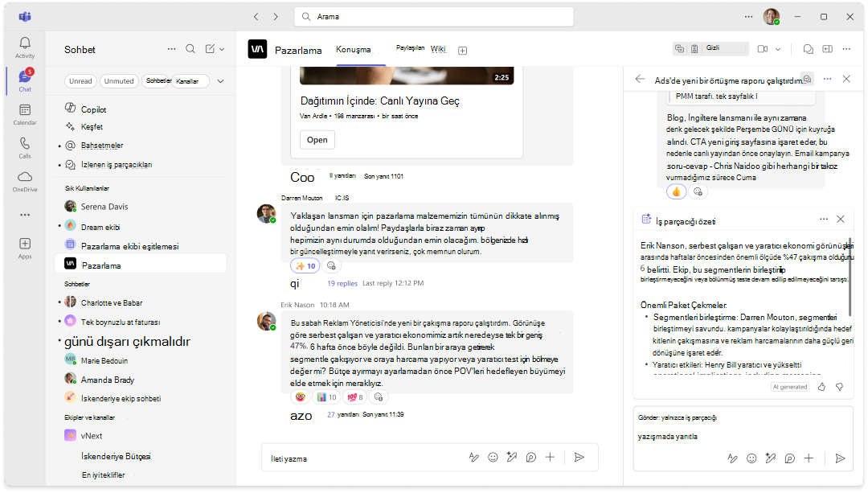The image size is (868, 493).
Task: Close the İş parçacığı özeti summary card
Action: [x=841, y=220]
